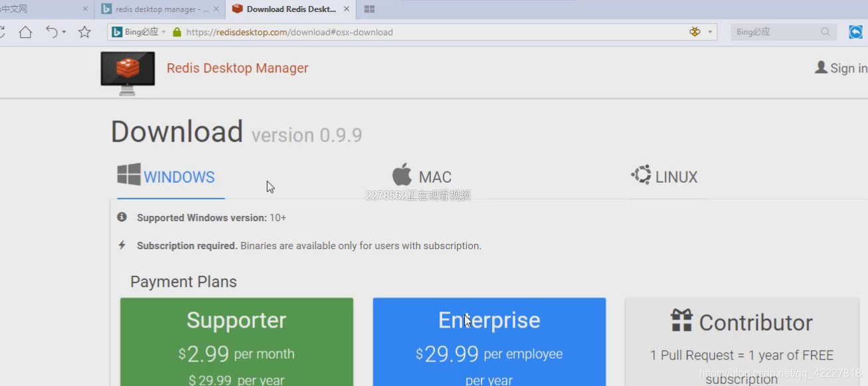Click the Ubuntu logo icon
Viewport: 868px width, 386px height.
pos(641,175)
